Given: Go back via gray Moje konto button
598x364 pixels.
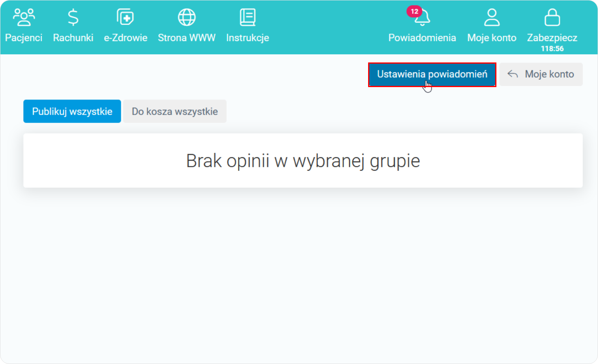Looking at the screenshot, I should pyautogui.click(x=541, y=74).
